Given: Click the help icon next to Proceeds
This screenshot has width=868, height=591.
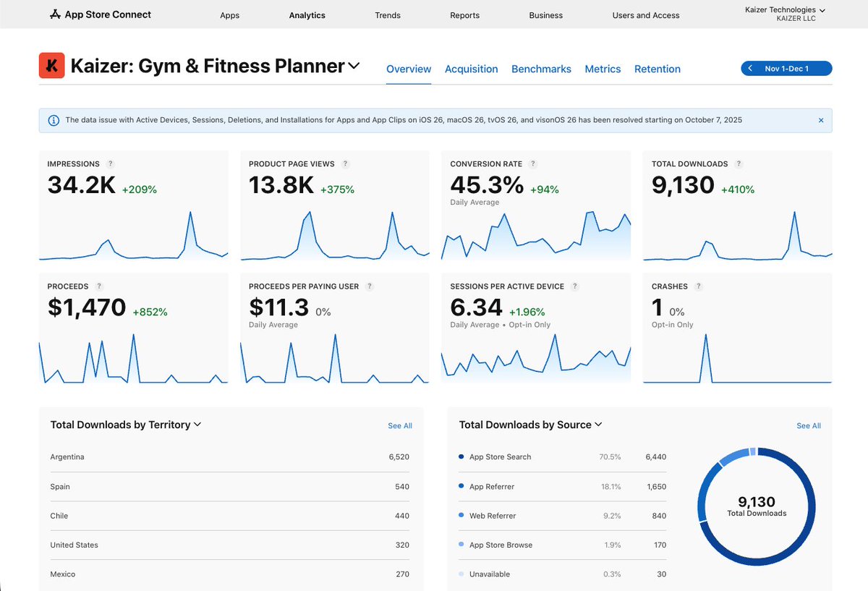Looking at the screenshot, I should (99, 286).
